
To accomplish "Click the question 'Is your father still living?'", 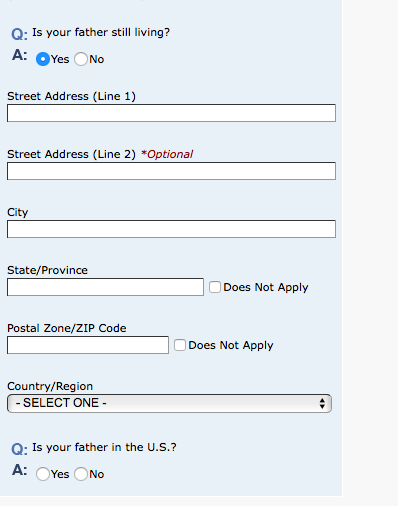I will coord(101,32).
